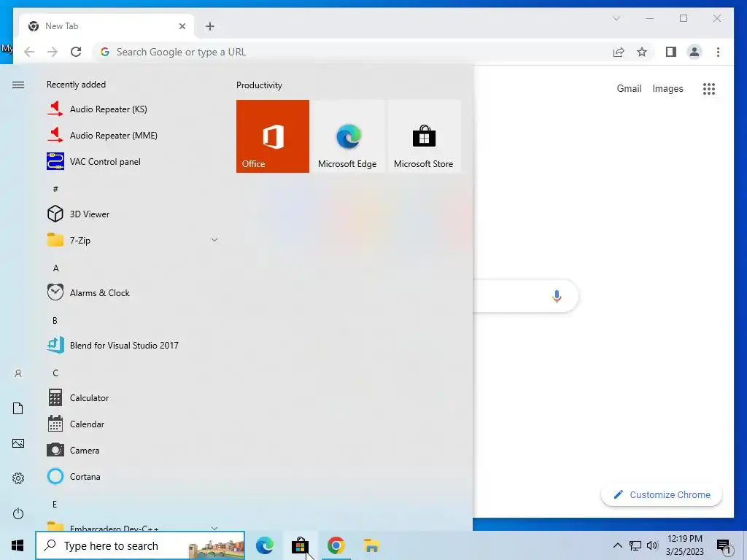
Task: Start voice search with microphone
Action: pos(557,296)
